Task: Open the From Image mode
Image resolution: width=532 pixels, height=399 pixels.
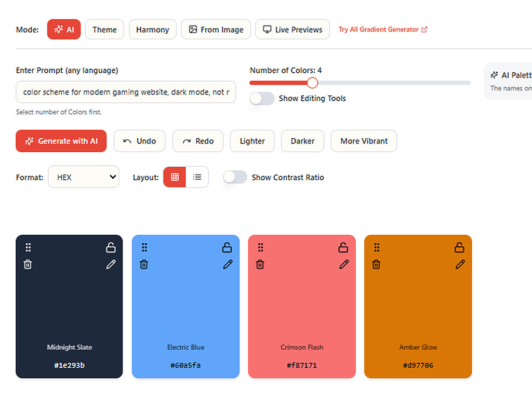Action: [x=216, y=30]
